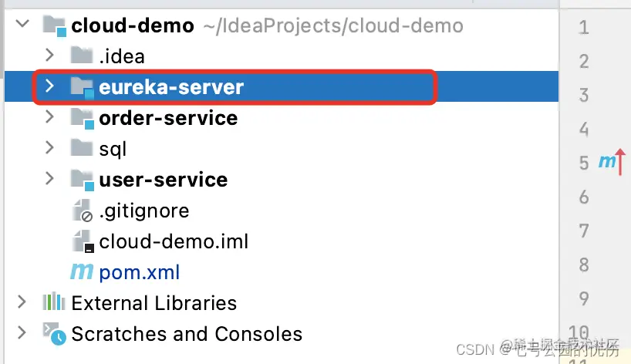631x364 pixels.
Task: Click the Maven icon beside pom.xml
Action: pyautogui.click(x=82, y=272)
